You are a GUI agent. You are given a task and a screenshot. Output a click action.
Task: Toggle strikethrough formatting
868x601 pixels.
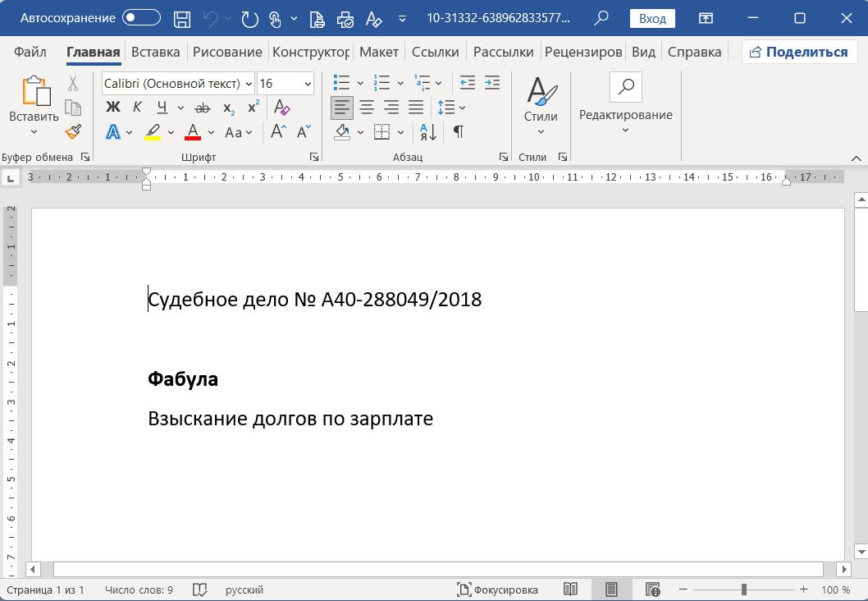pyautogui.click(x=203, y=107)
